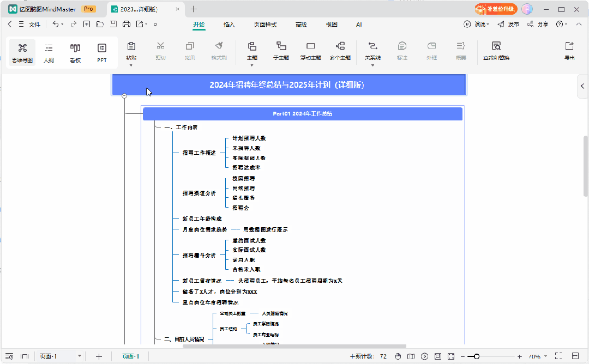Toggle fullscreen mode icon in status bar
589x364 pixels.
pyautogui.click(x=558, y=356)
